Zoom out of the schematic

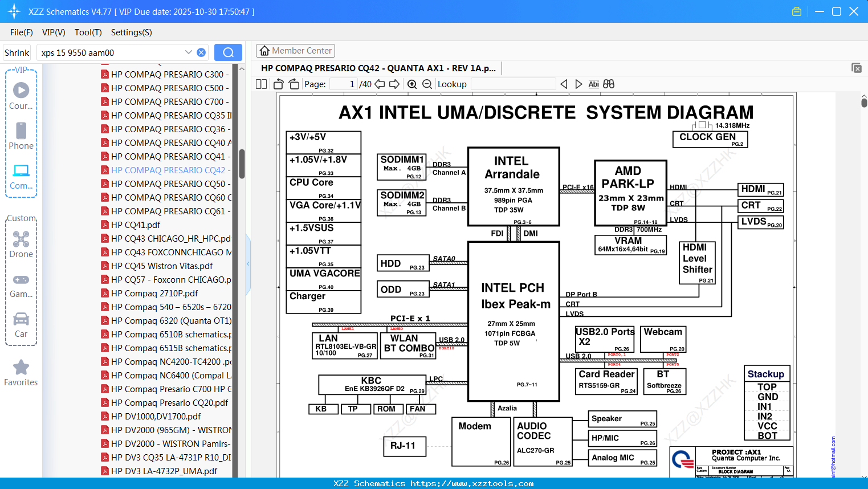427,84
